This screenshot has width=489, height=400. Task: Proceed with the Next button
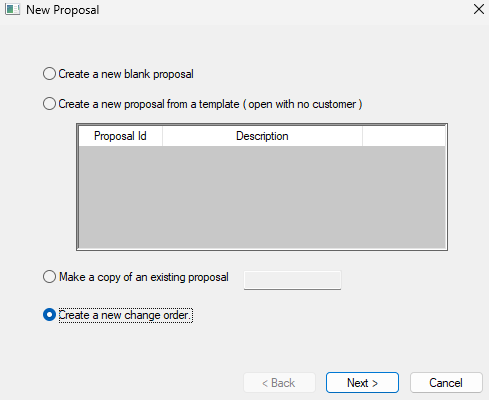click(x=362, y=383)
